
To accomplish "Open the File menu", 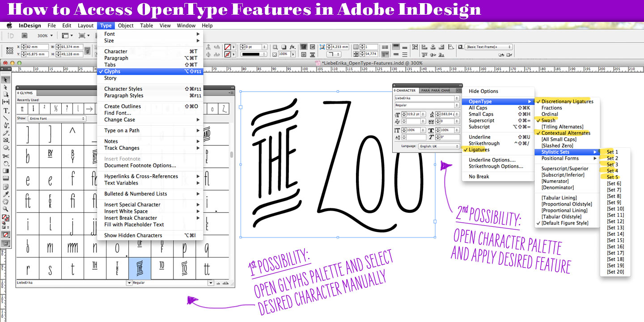I will (51, 25).
